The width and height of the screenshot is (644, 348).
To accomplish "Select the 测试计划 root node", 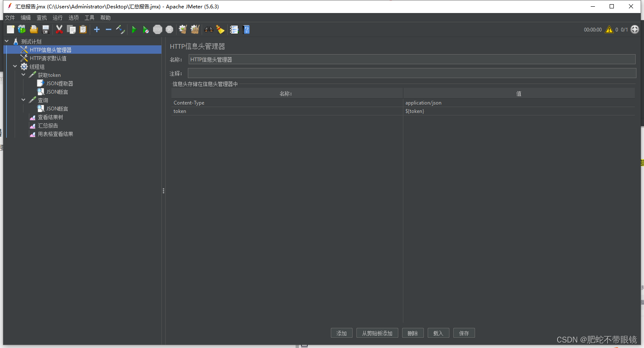I will [31, 42].
